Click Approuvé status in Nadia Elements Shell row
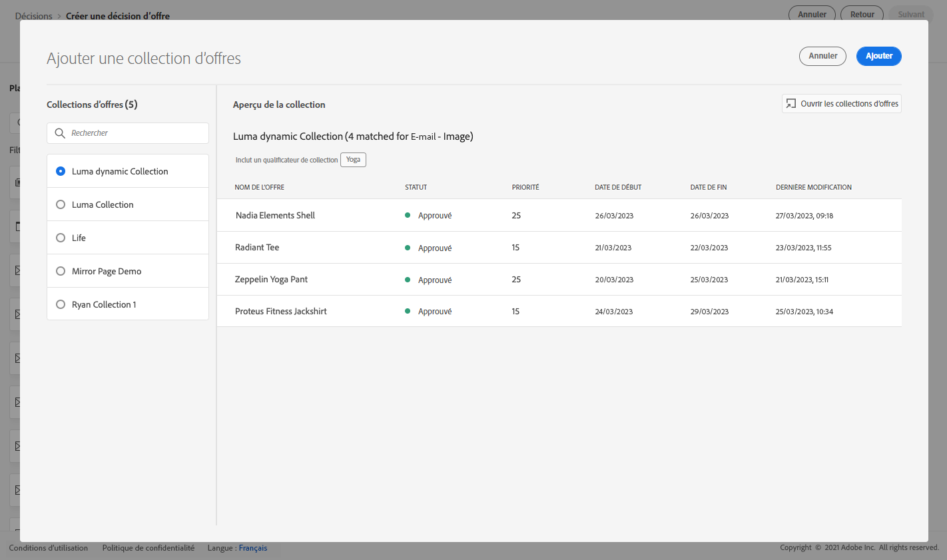This screenshot has height=560, width=947. (435, 216)
